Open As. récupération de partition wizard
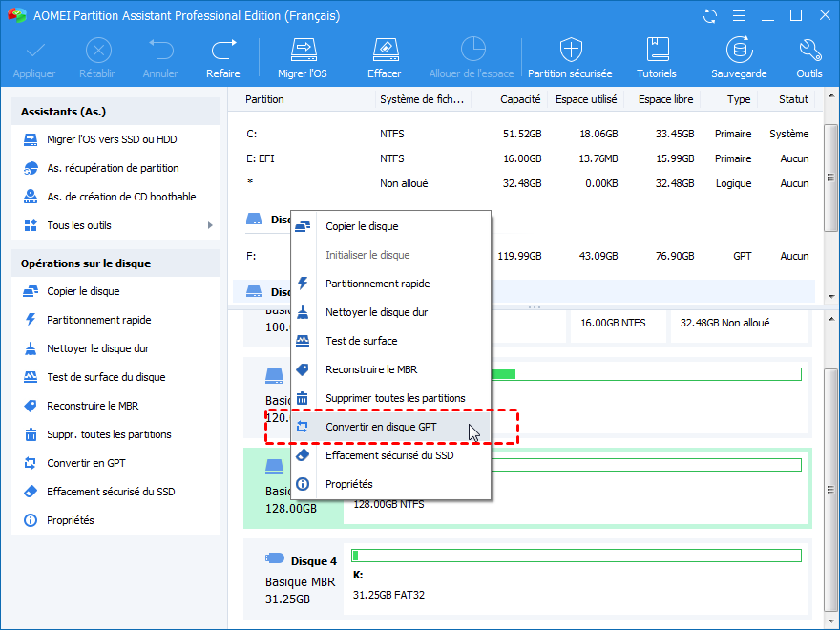This screenshot has width=840, height=630. (x=113, y=168)
